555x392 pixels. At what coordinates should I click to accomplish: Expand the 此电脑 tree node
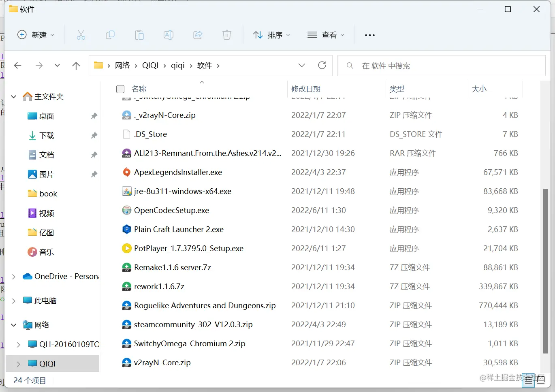point(14,301)
